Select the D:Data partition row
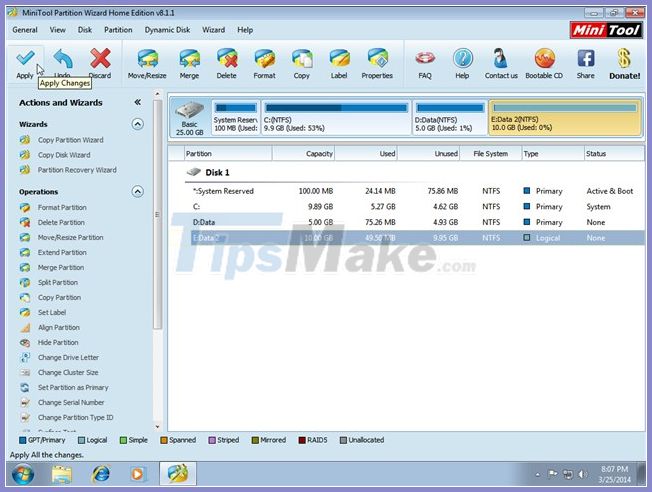 [415, 223]
